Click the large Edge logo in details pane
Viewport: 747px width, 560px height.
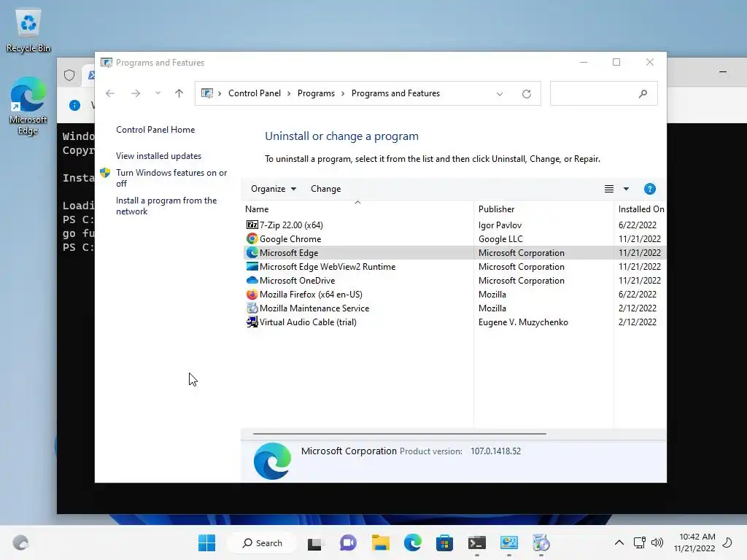tap(272, 461)
